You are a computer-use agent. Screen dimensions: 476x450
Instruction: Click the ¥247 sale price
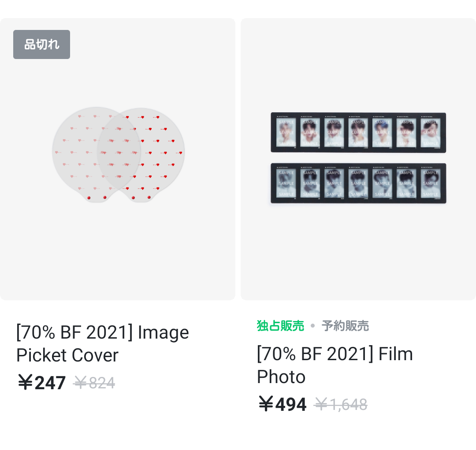point(42,383)
